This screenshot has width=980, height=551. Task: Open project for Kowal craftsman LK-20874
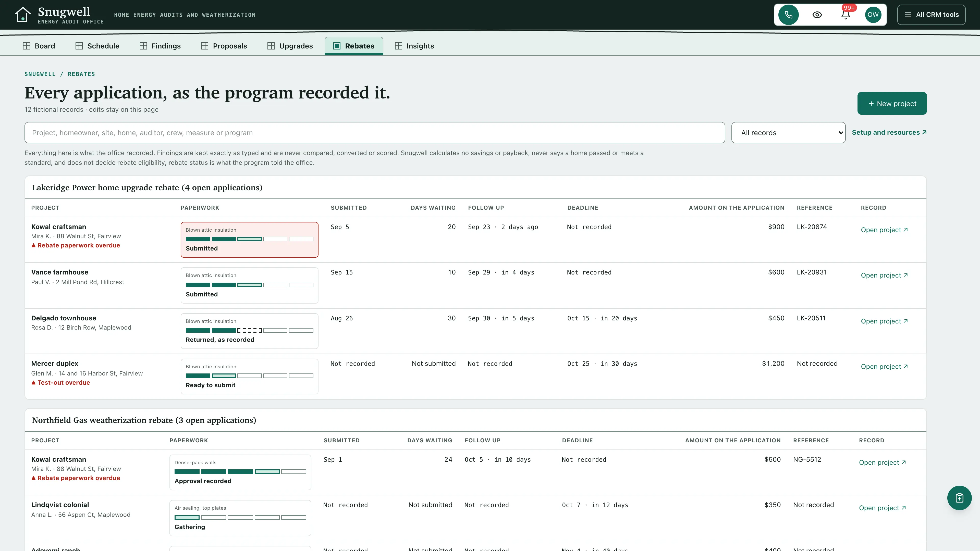[884, 230]
